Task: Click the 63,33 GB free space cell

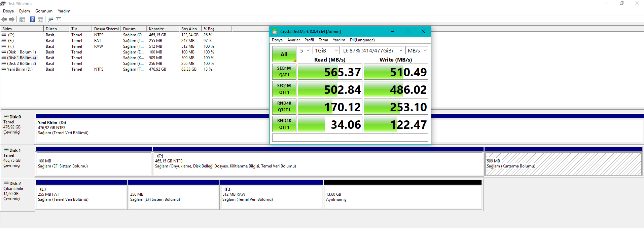Action: click(x=189, y=69)
